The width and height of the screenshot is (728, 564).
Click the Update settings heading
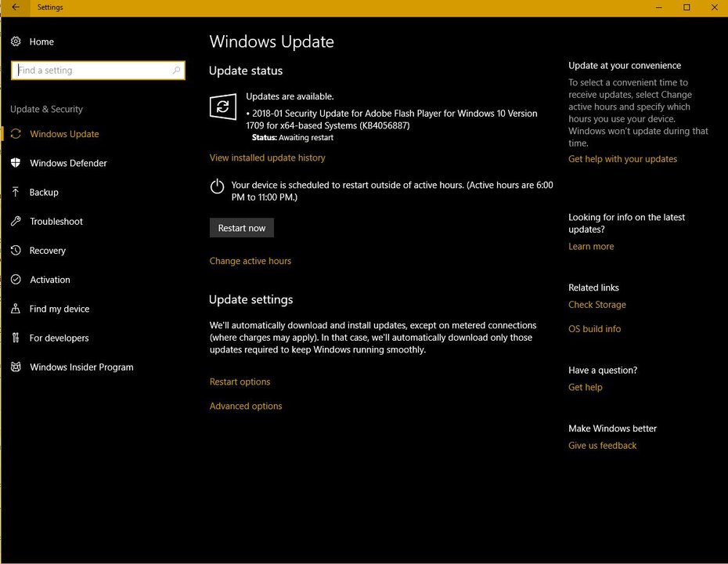(250, 300)
